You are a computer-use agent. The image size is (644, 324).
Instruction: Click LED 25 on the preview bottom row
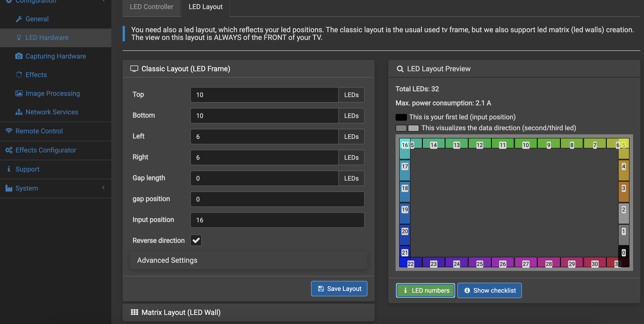(480, 262)
